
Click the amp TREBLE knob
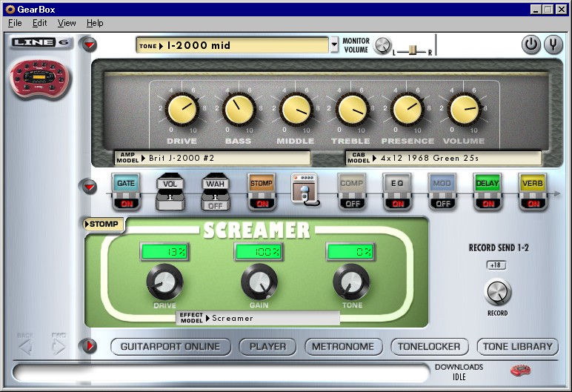pos(352,109)
